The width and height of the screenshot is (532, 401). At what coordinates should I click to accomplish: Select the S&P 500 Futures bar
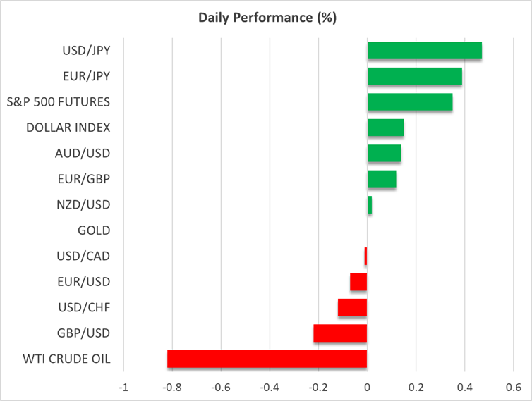click(409, 102)
